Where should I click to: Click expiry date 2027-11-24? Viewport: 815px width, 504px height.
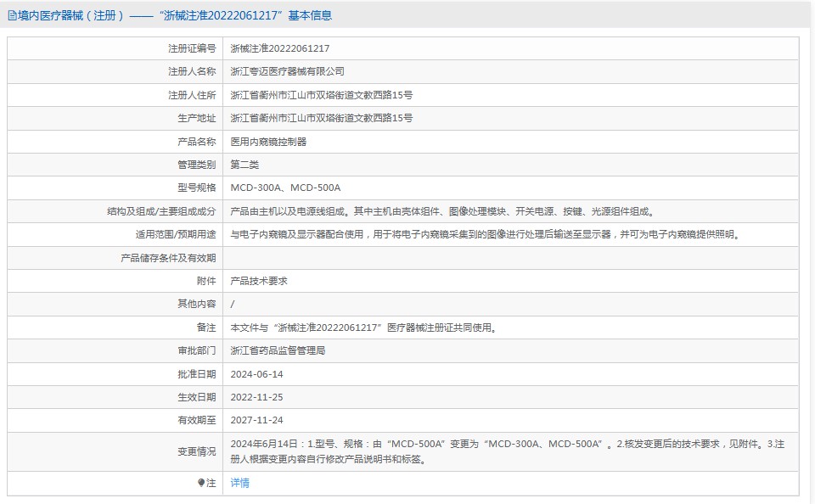[256, 420]
